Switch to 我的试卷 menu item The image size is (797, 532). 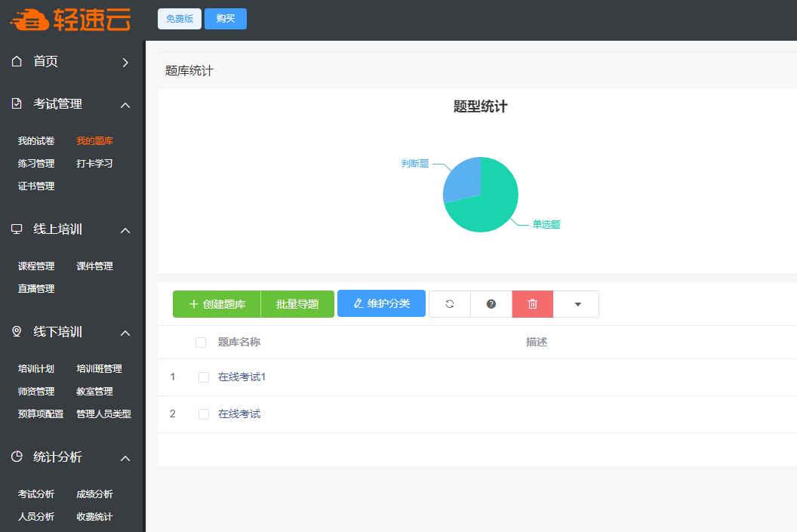(x=35, y=140)
